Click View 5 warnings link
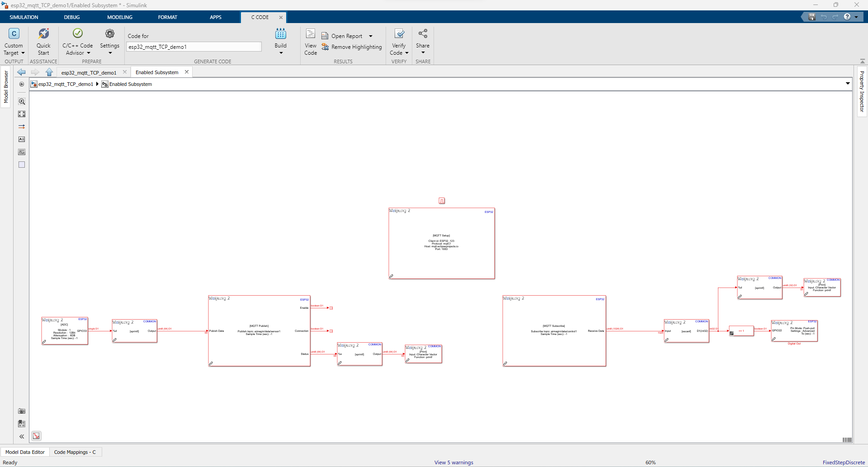The image size is (868, 467). (454, 462)
